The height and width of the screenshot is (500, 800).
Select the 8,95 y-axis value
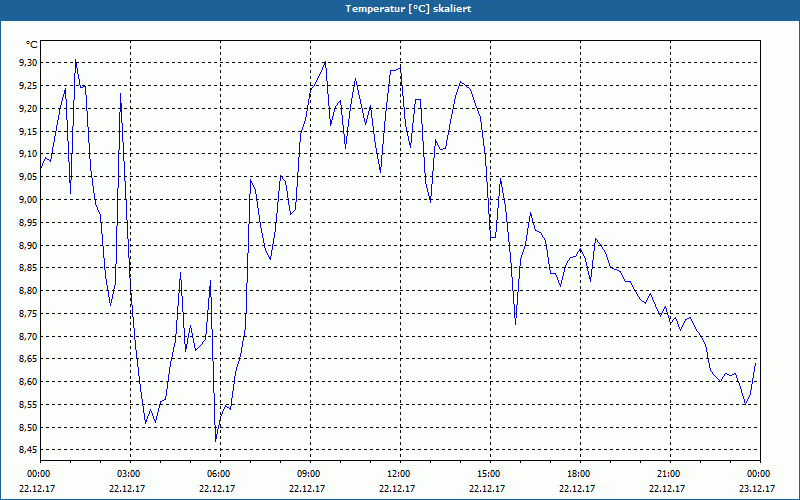28,222
